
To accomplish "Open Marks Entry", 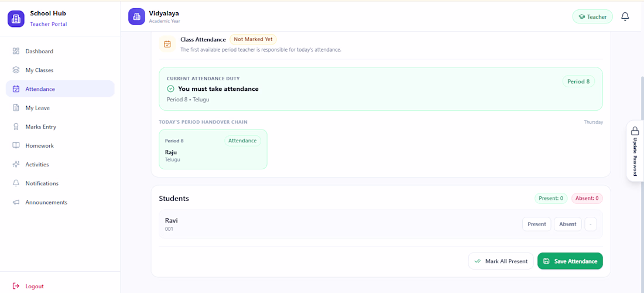I will pos(60,127).
